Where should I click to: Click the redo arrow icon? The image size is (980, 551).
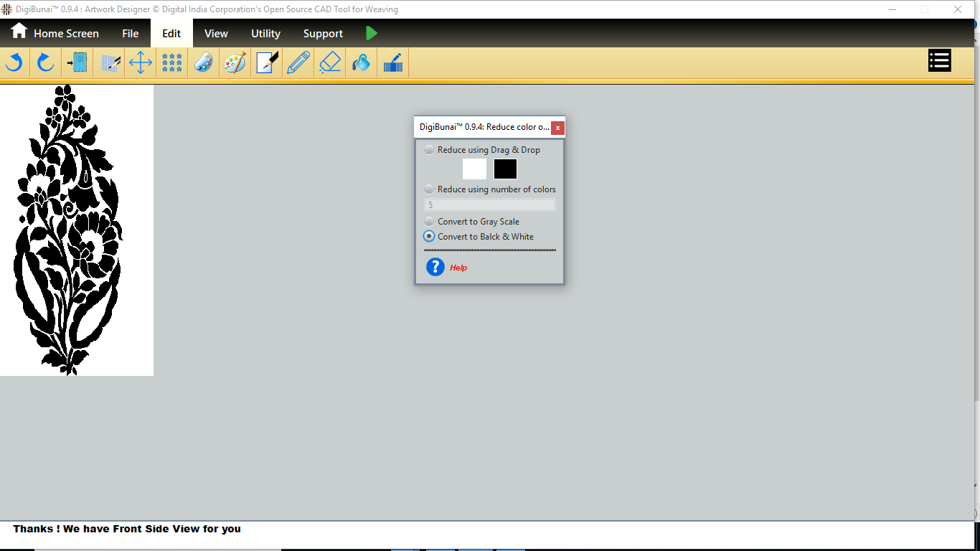click(46, 63)
